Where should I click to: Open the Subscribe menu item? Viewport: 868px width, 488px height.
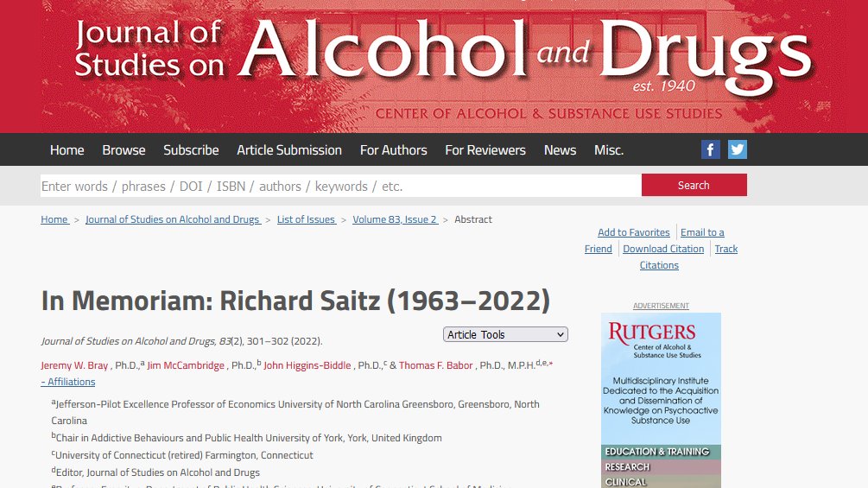click(x=191, y=150)
